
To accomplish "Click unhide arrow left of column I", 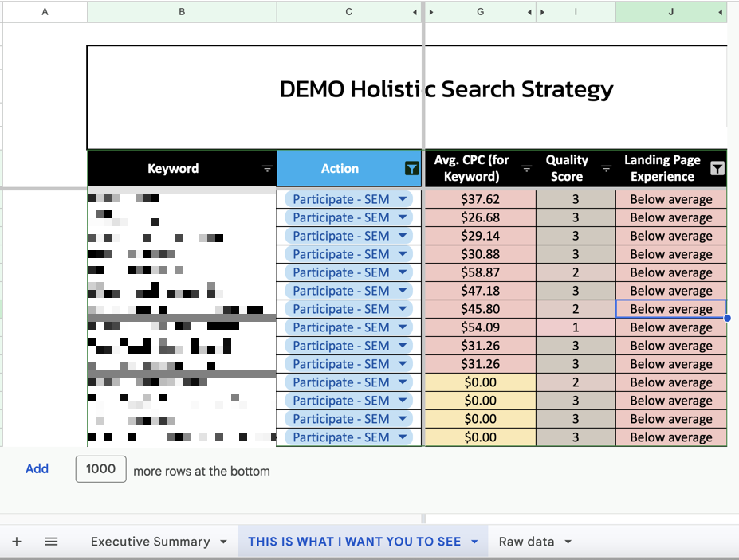I will pos(542,12).
